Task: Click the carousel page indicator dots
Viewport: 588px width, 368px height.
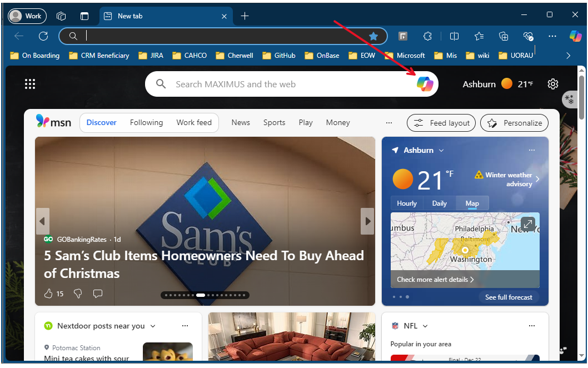Action: click(205, 295)
